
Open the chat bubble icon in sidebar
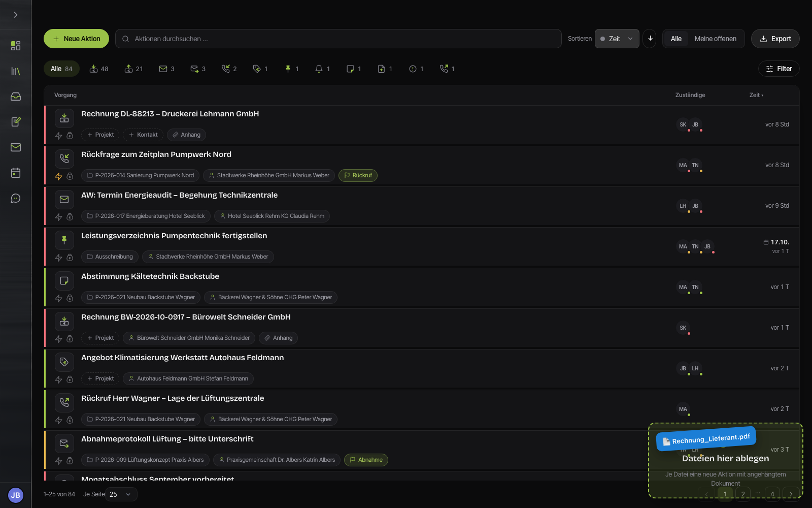point(16,198)
